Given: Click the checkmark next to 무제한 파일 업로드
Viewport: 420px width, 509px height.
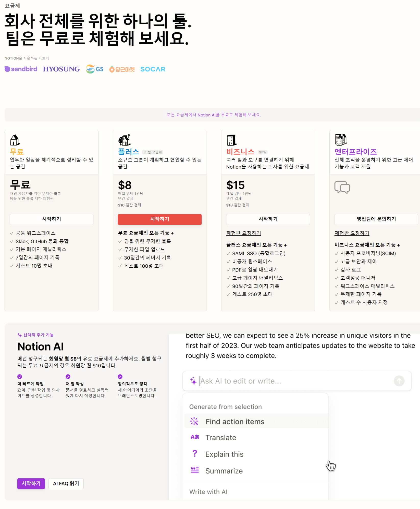Looking at the screenshot, I should pyautogui.click(x=120, y=250).
